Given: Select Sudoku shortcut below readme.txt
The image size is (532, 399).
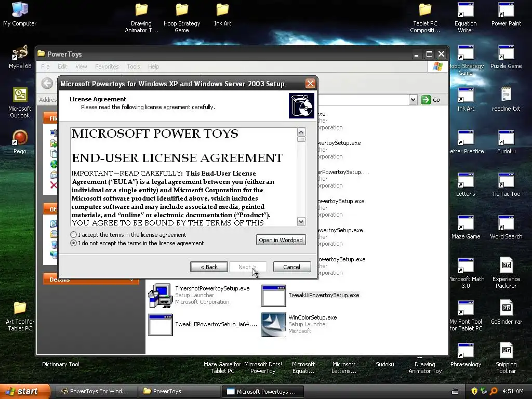Looking at the screenshot, I should (506, 137).
